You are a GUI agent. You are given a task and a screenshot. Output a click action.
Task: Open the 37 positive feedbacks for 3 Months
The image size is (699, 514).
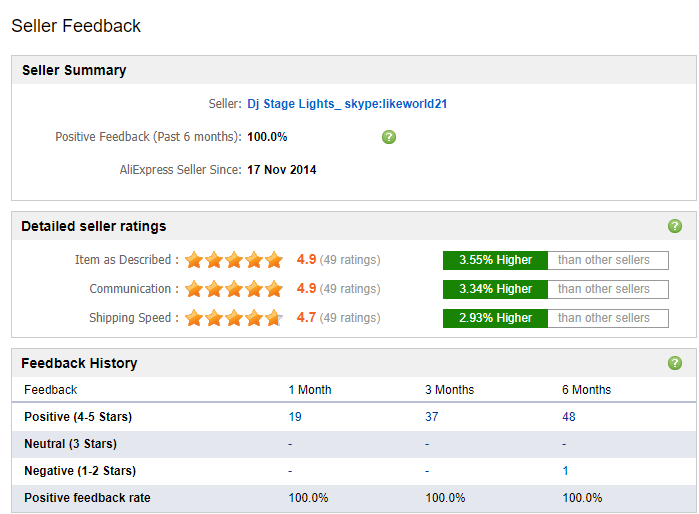[x=432, y=417]
